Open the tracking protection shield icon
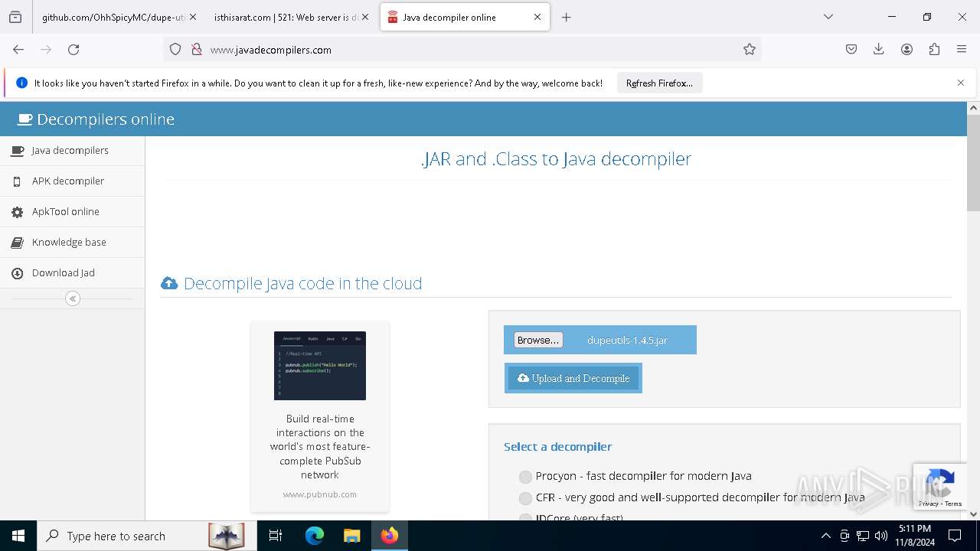980x551 pixels. pyautogui.click(x=175, y=49)
